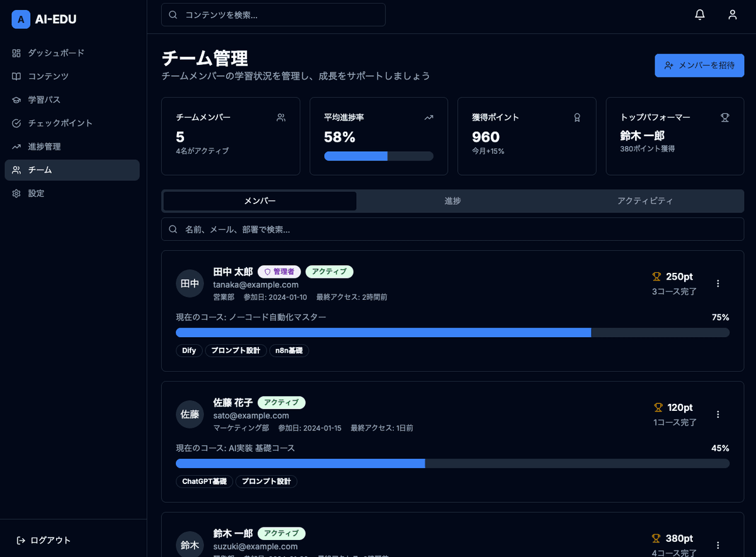Click the people icon on チームメンバー card
This screenshot has height=557, width=756.
point(281,117)
